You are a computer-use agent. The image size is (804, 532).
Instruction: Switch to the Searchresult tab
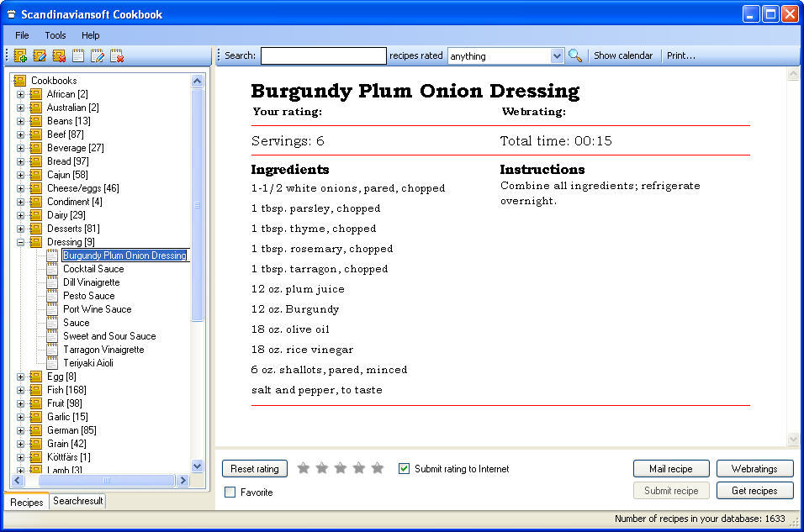click(77, 502)
